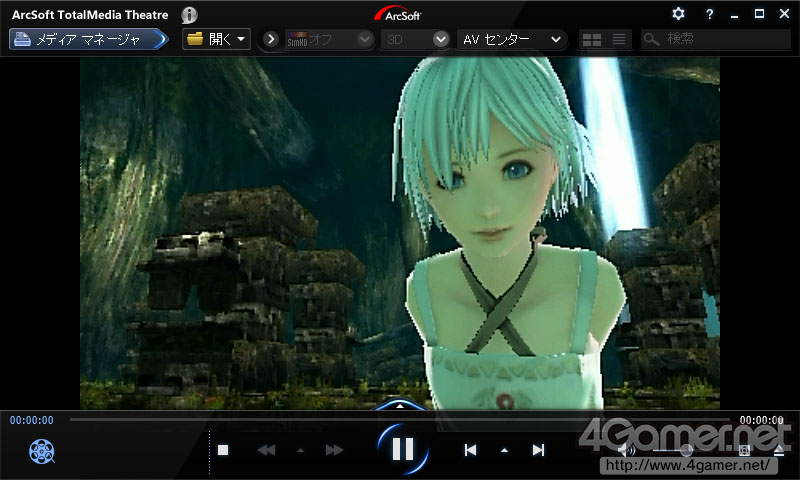
Task: Adjust the volume slider knob
Action: click(x=687, y=450)
